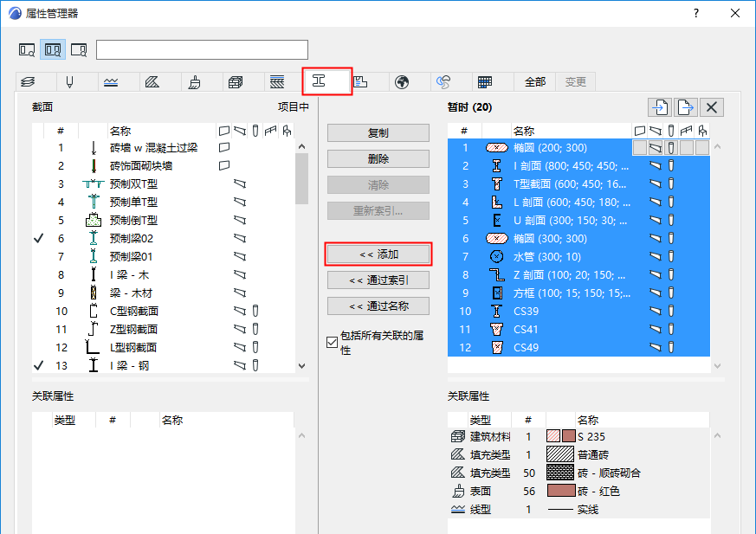Select row 砖墙 w 混凝土过梁

click(164, 147)
